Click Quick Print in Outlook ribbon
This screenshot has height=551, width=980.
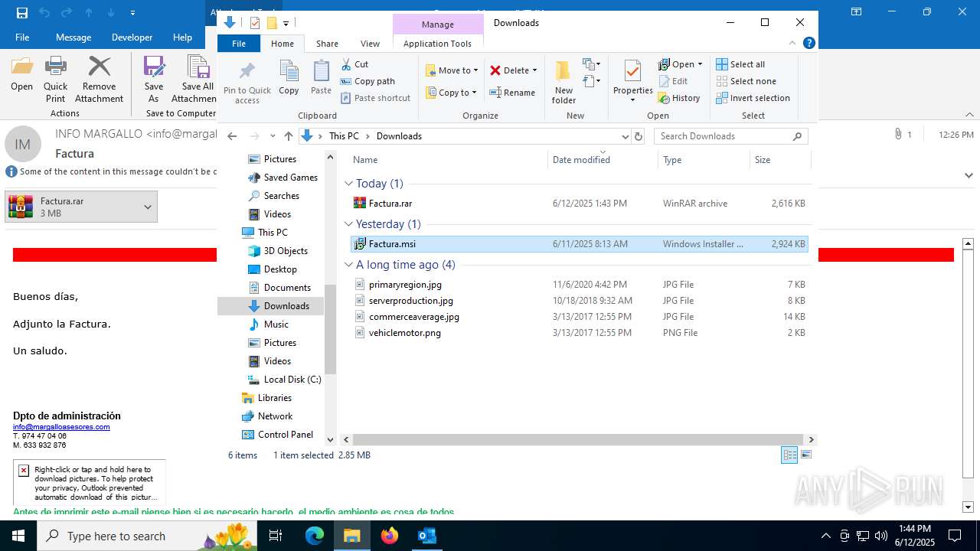point(55,79)
